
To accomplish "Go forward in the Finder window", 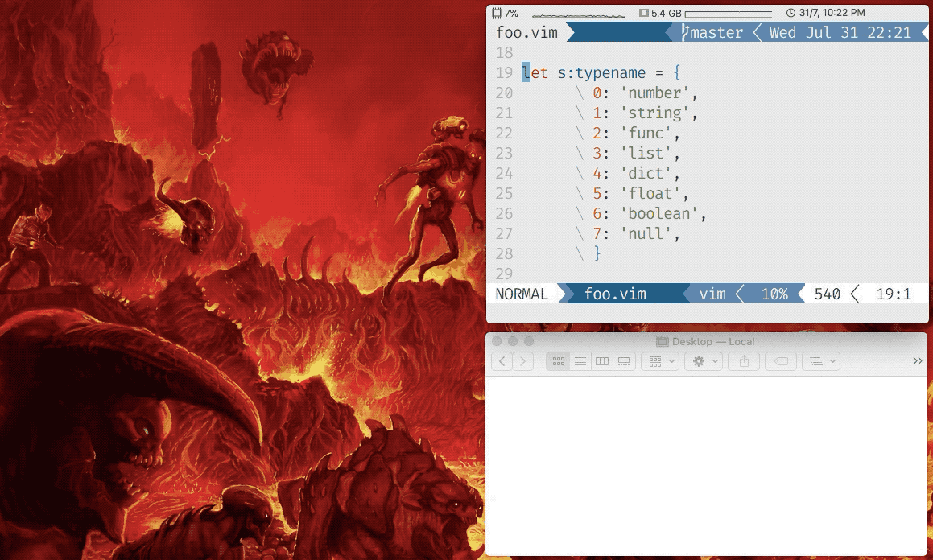I will pyautogui.click(x=523, y=360).
